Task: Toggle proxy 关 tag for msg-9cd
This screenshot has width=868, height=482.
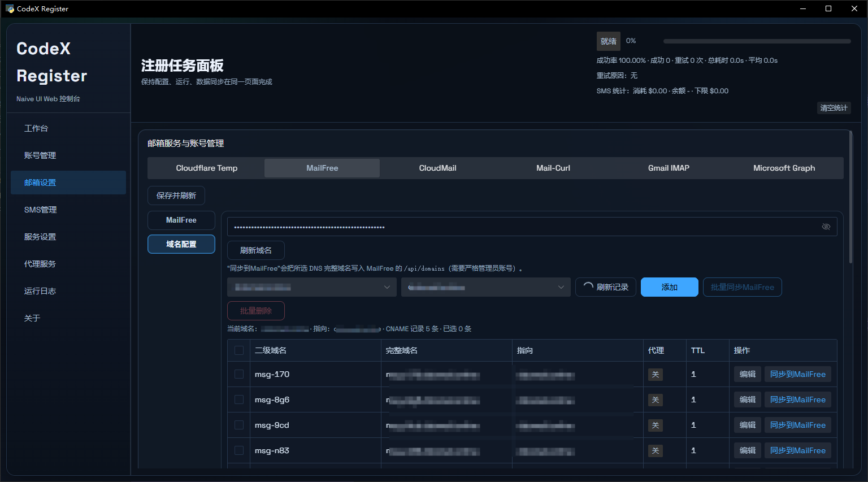Action: 656,425
